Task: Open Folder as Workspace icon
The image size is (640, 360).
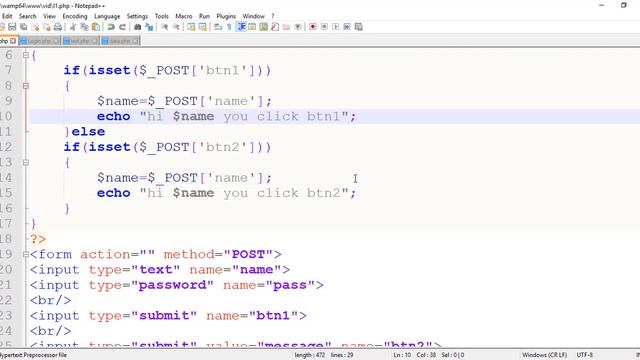Action: 287,27
